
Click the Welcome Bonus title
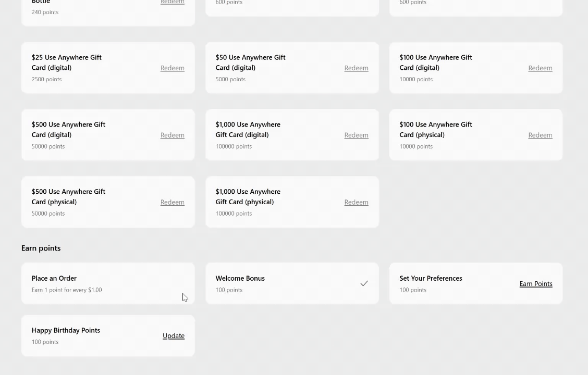240,278
